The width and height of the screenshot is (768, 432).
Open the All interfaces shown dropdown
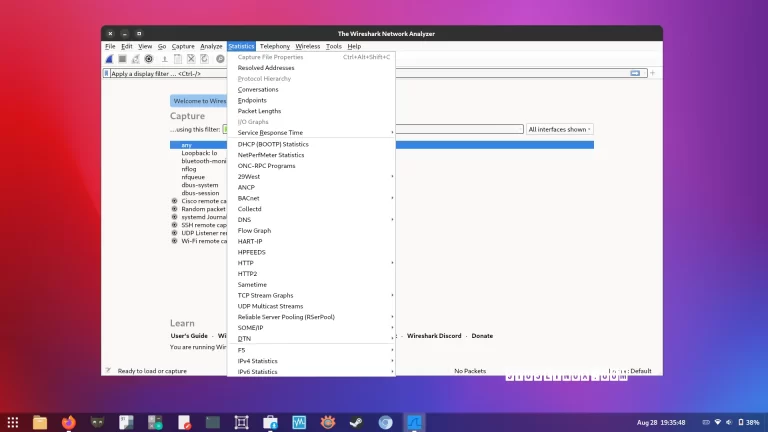pyautogui.click(x=560, y=129)
